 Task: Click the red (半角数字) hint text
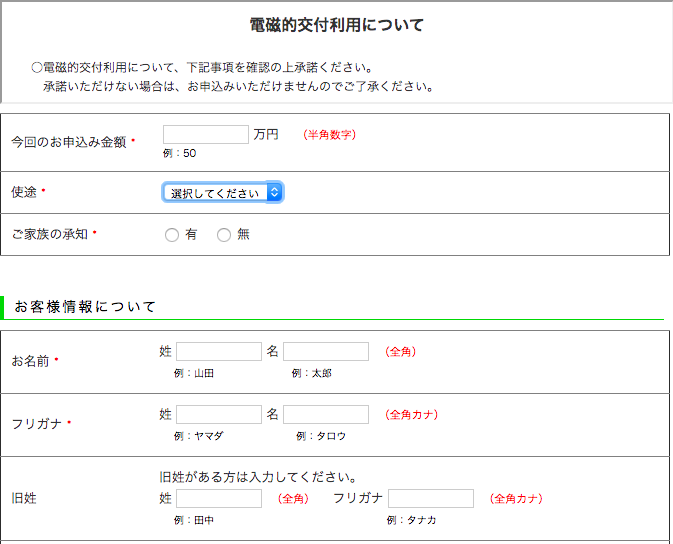330,135
